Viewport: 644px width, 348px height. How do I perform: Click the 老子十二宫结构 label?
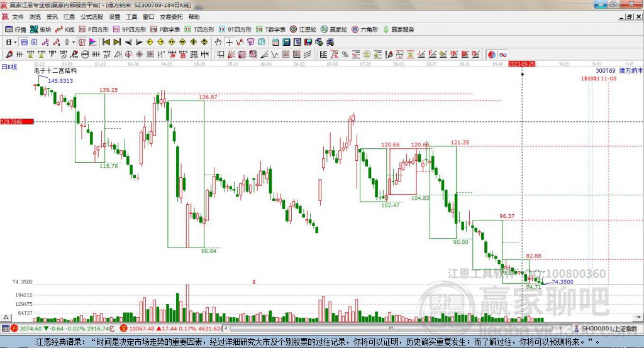pos(55,70)
